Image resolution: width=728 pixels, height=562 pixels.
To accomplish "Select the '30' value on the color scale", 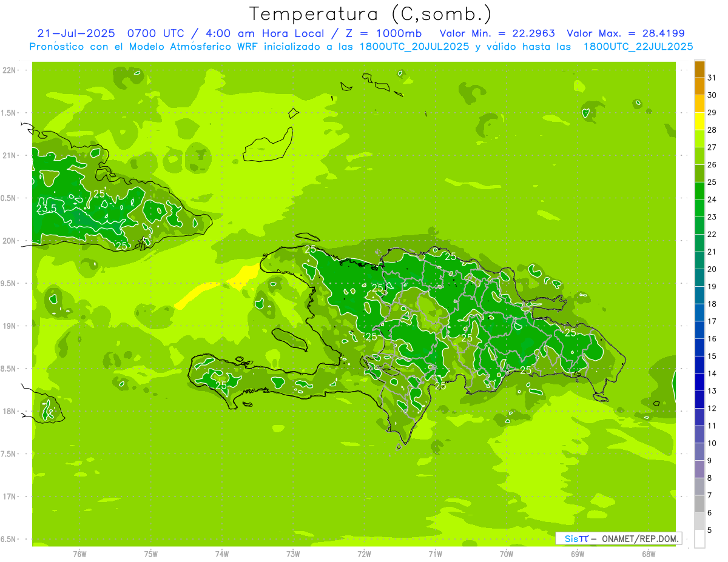I will click(712, 95).
